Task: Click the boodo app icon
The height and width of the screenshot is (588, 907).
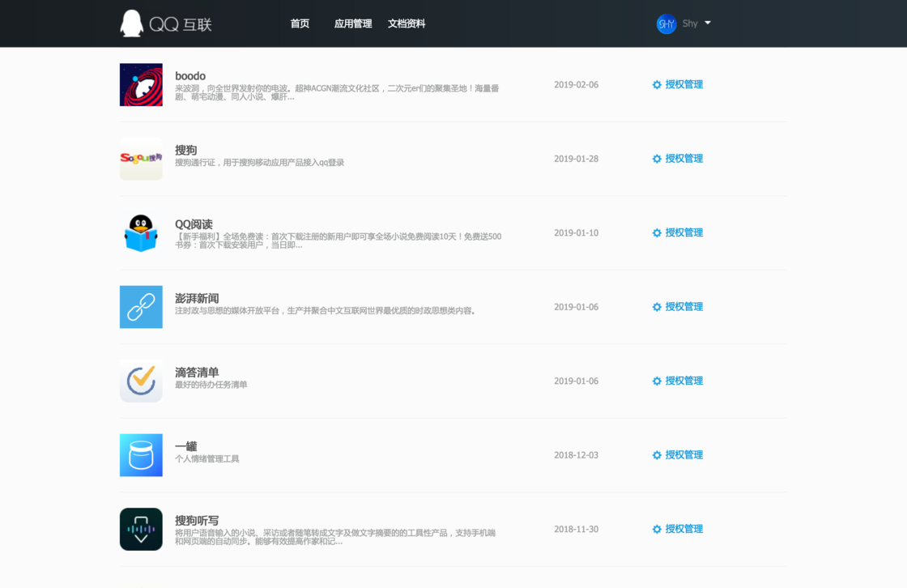Action: (141, 84)
